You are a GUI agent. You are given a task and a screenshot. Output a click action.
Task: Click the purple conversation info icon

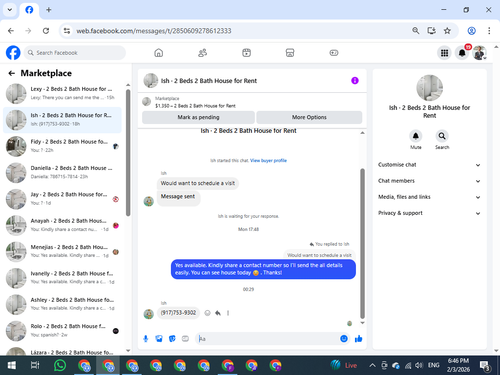(355, 81)
